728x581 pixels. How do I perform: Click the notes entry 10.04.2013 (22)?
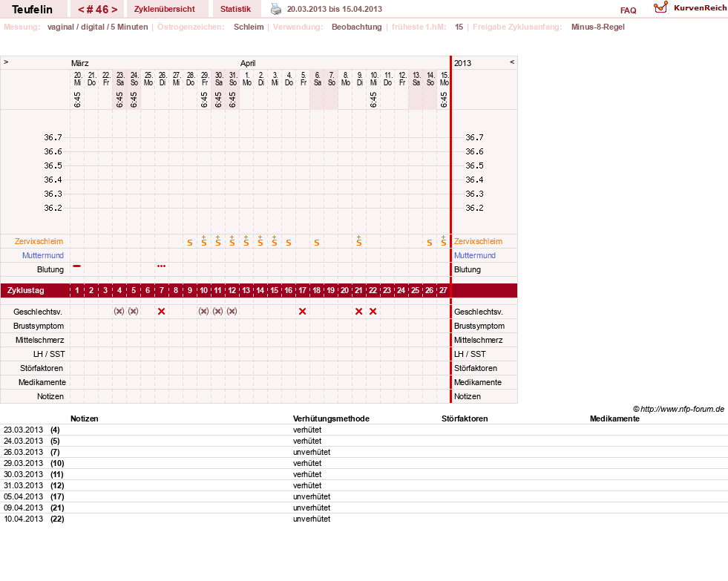[x=34, y=519]
